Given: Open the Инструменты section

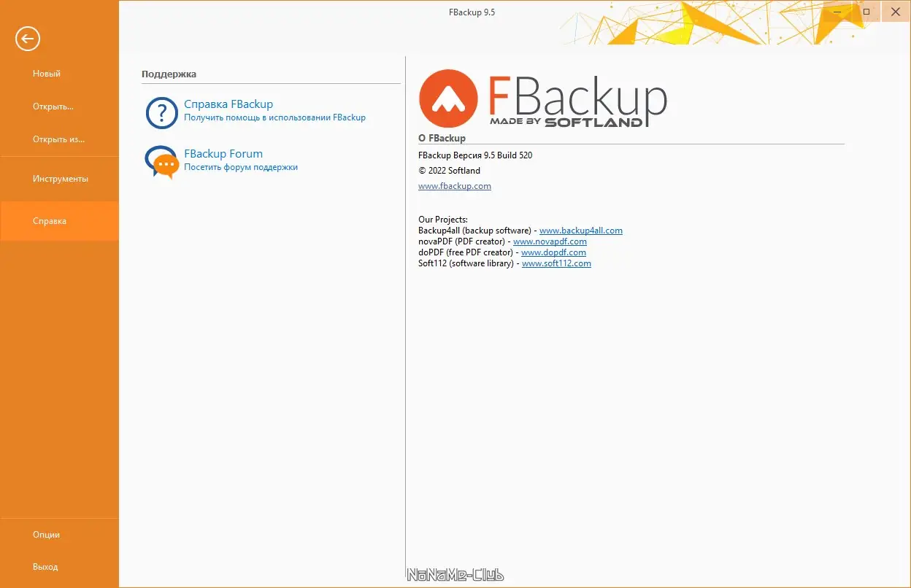Looking at the screenshot, I should tap(61, 179).
